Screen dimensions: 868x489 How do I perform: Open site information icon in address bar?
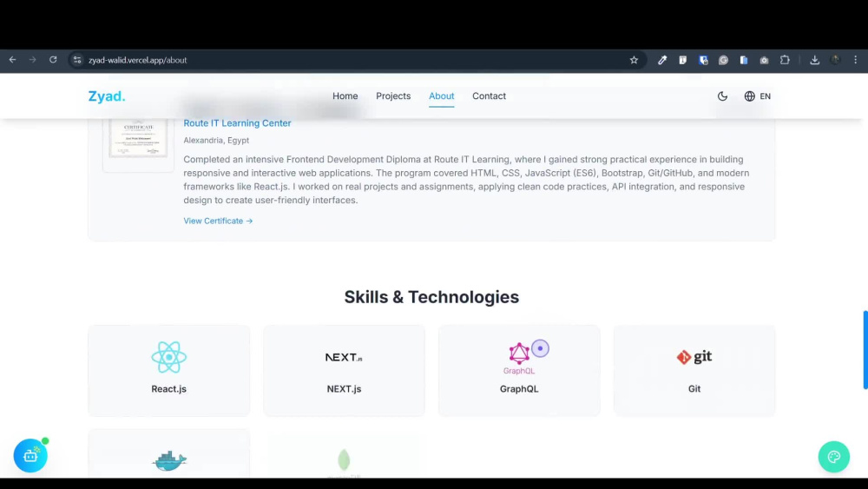coord(77,60)
